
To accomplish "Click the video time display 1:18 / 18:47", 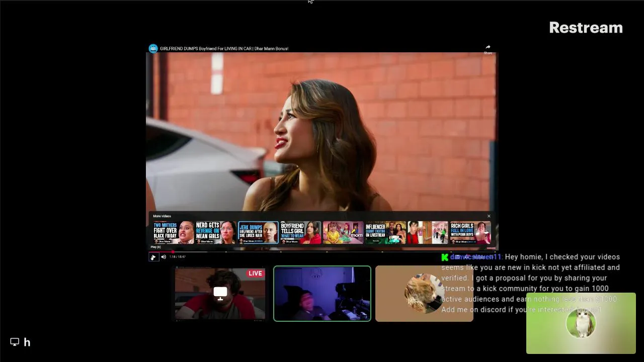I will (177, 257).
